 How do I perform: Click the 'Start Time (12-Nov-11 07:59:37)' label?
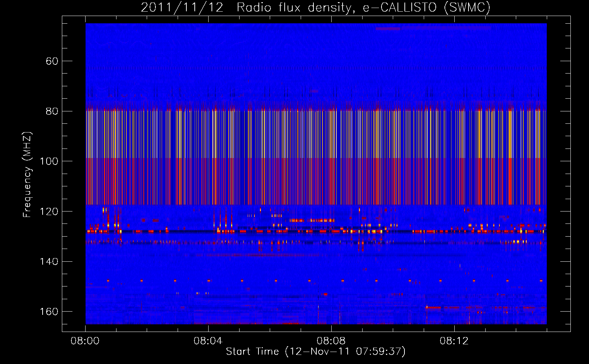[x=316, y=352]
